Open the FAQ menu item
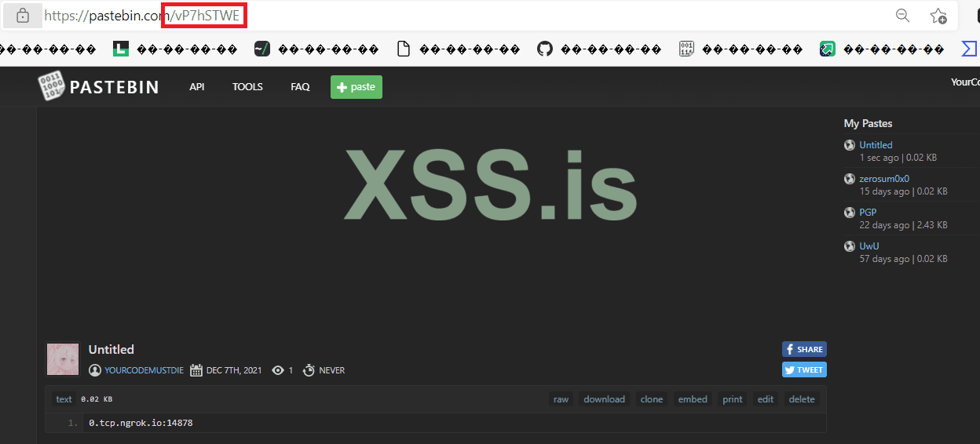Viewport: 980px width, 444px height. (300, 87)
